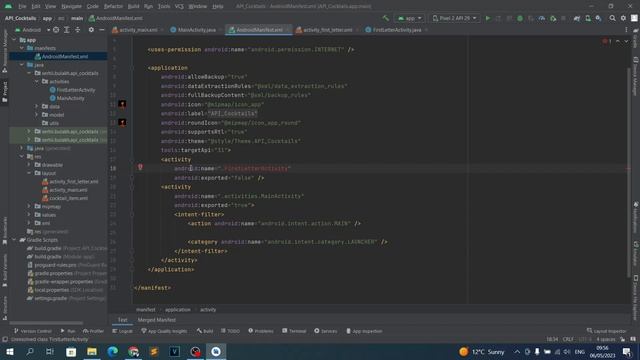
Task: Open the profiler gauge icon in toolbar
Action: [x=542, y=18]
